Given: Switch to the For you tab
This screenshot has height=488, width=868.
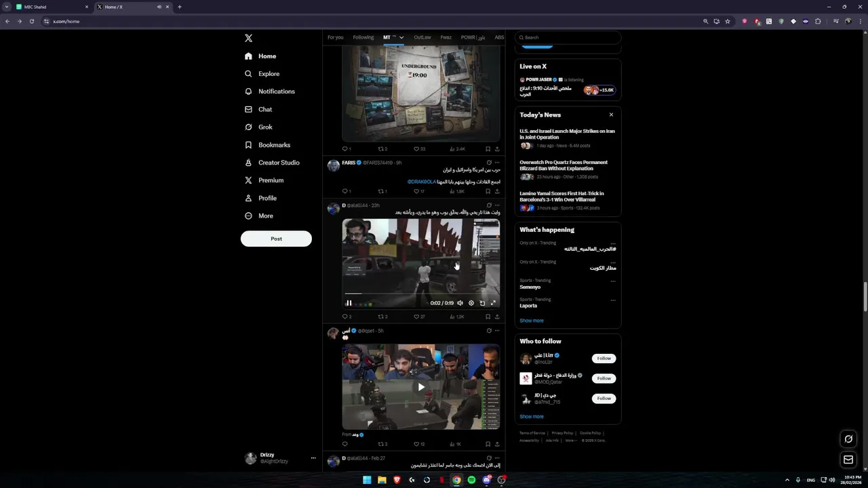Looking at the screenshot, I should coord(336,37).
